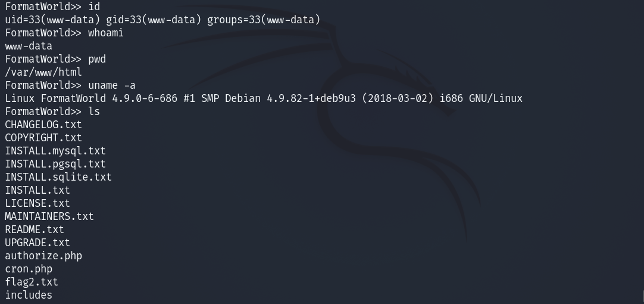Click the UPGRADE.txt file name
Image resolution: width=644 pixels, height=304 pixels.
coord(37,243)
